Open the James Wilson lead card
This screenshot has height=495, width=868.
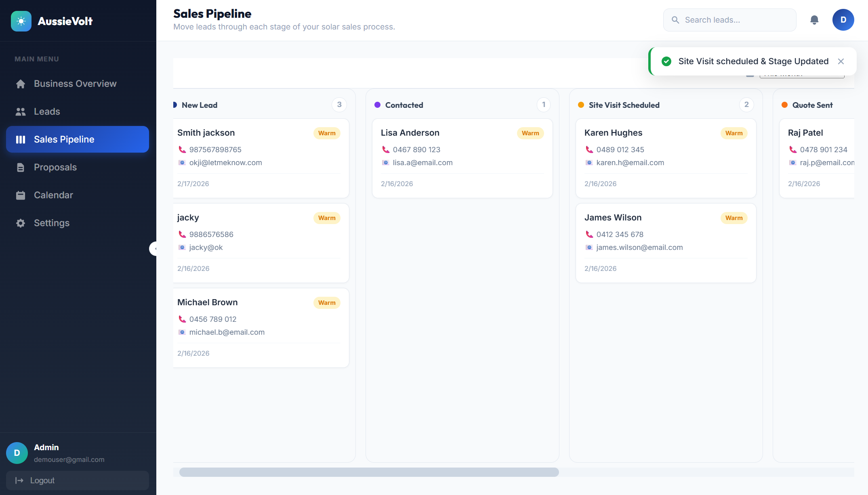[x=666, y=243]
